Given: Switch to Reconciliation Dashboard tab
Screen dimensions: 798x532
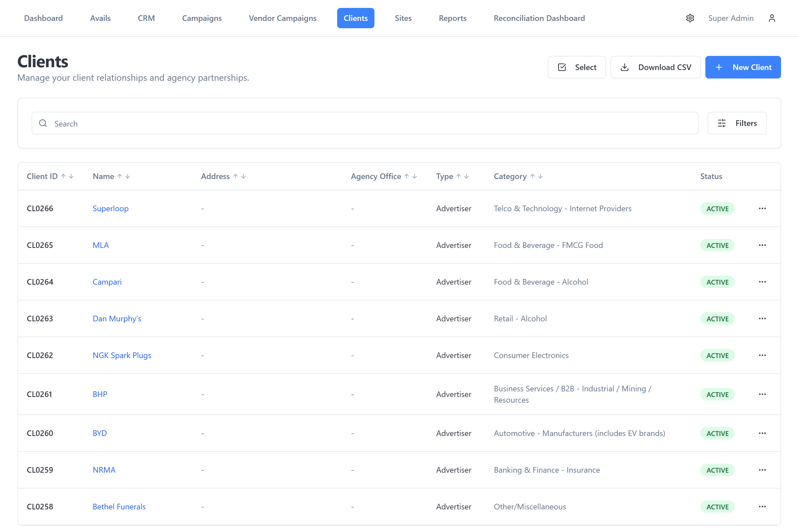Looking at the screenshot, I should (539, 18).
